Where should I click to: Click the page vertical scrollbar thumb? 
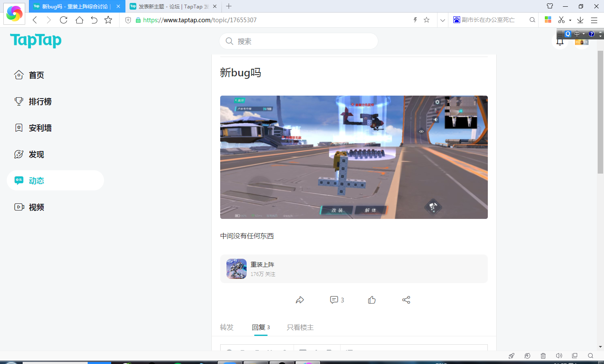point(600,112)
